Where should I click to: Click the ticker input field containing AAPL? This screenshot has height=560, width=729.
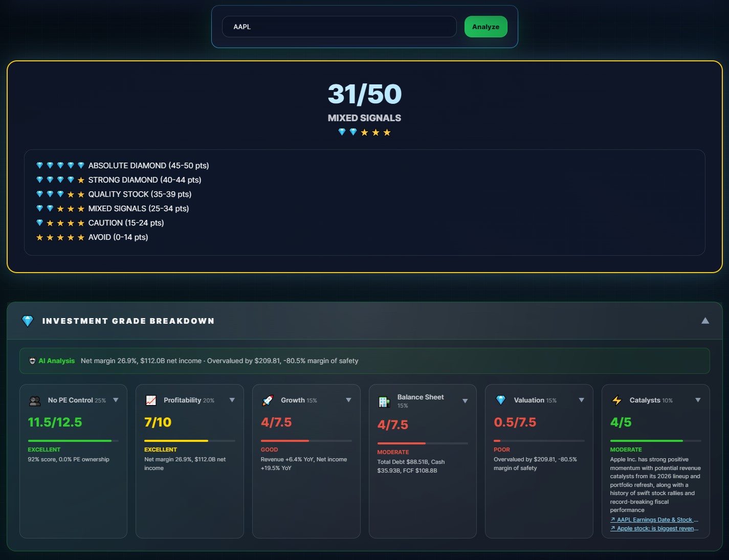tap(339, 27)
